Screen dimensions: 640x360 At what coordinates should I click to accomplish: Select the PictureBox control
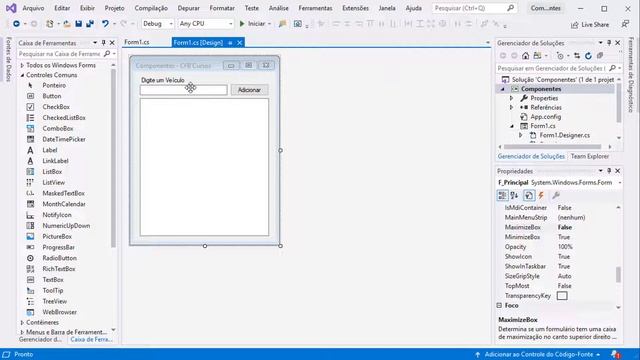click(x=57, y=236)
